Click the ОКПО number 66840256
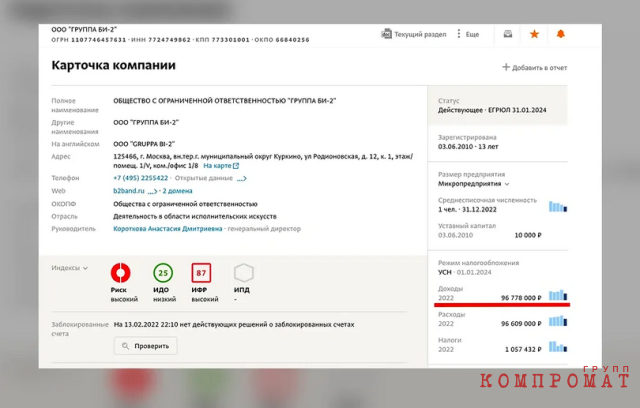Image resolution: width=640 pixels, height=408 pixels. pyautogui.click(x=292, y=40)
